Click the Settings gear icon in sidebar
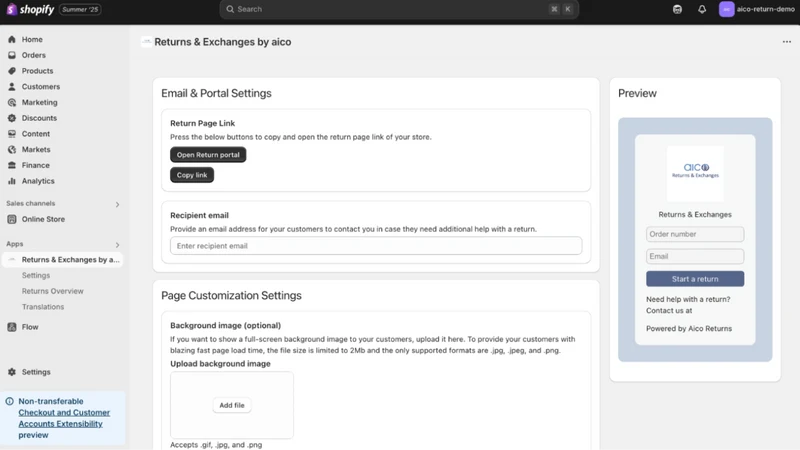 point(12,372)
